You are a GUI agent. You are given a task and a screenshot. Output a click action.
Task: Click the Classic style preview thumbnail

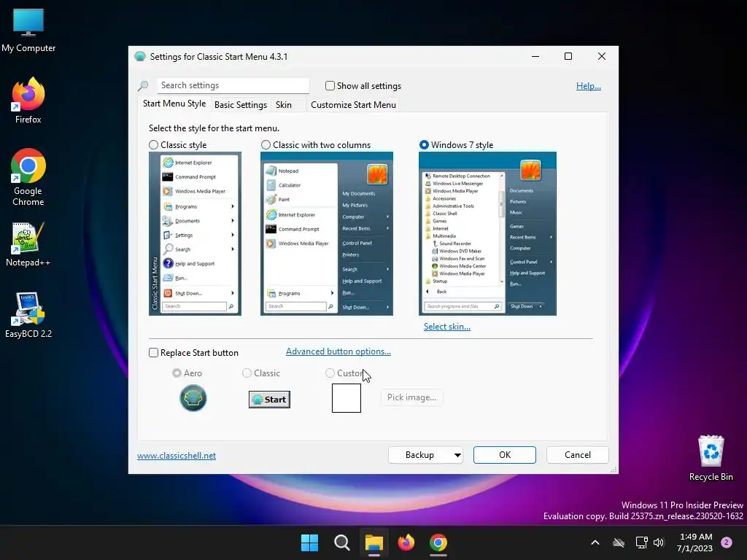(195, 233)
